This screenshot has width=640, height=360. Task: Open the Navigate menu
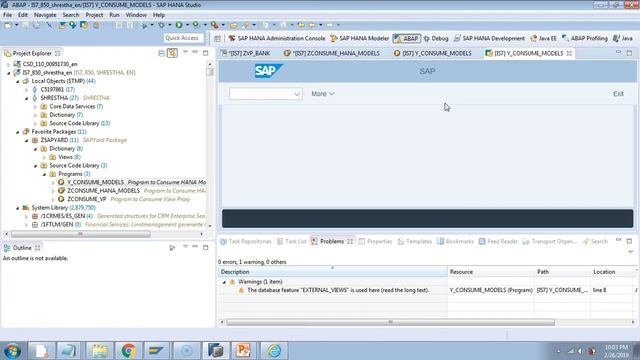[45, 15]
